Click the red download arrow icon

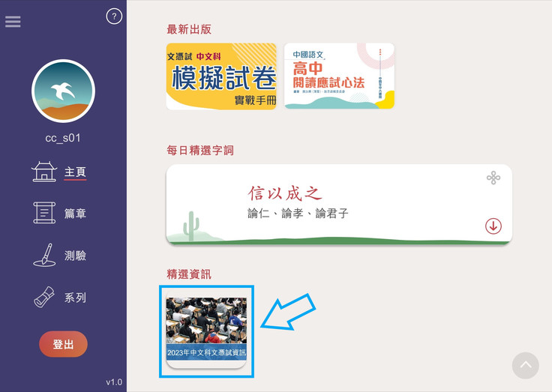pos(493,226)
